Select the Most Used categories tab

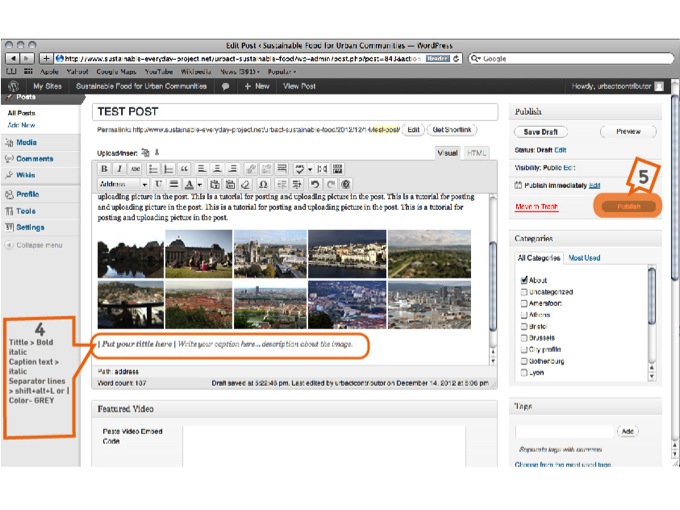coord(584,258)
